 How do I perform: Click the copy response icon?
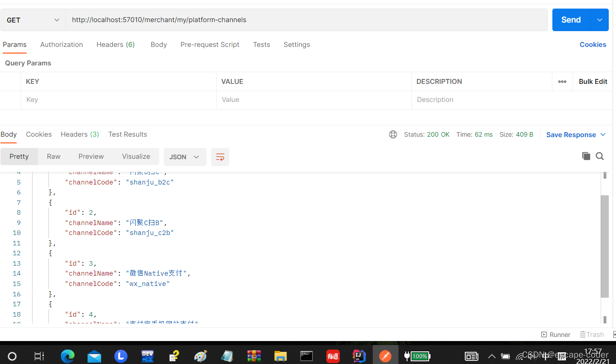(586, 156)
